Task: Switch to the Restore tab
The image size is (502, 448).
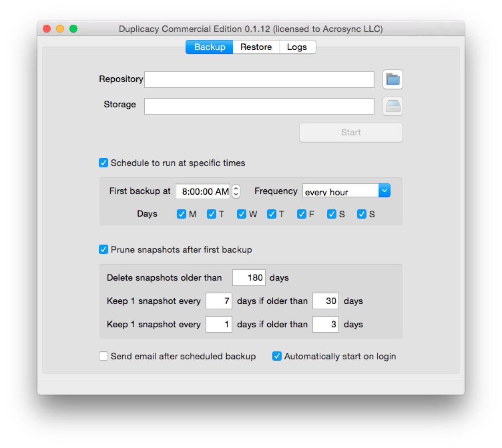Action: pos(256,47)
